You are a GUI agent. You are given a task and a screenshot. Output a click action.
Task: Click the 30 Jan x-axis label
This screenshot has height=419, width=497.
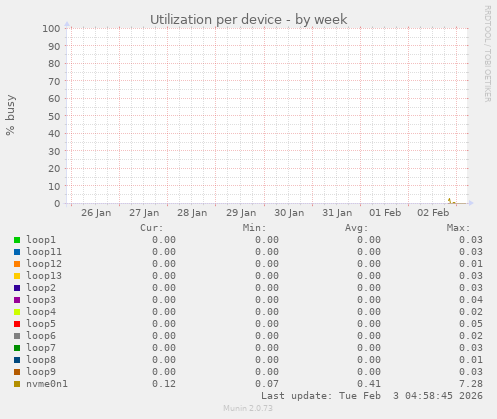(289, 213)
